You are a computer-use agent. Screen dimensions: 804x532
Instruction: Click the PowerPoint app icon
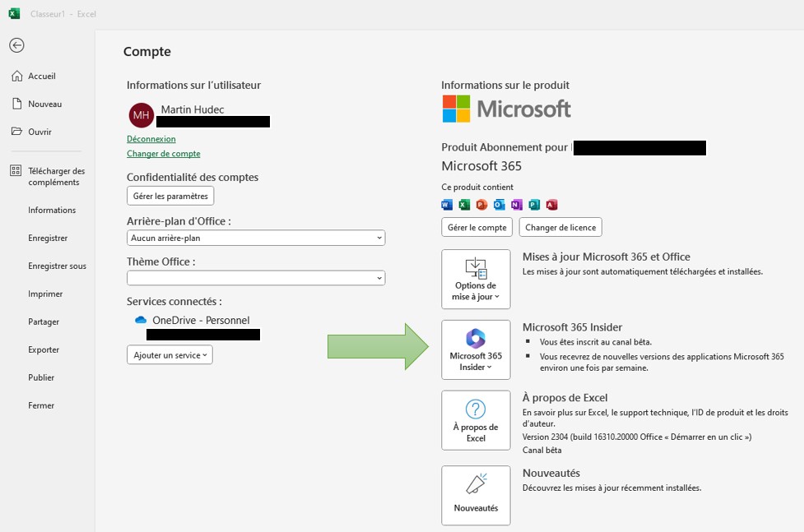tap(481, 205)
